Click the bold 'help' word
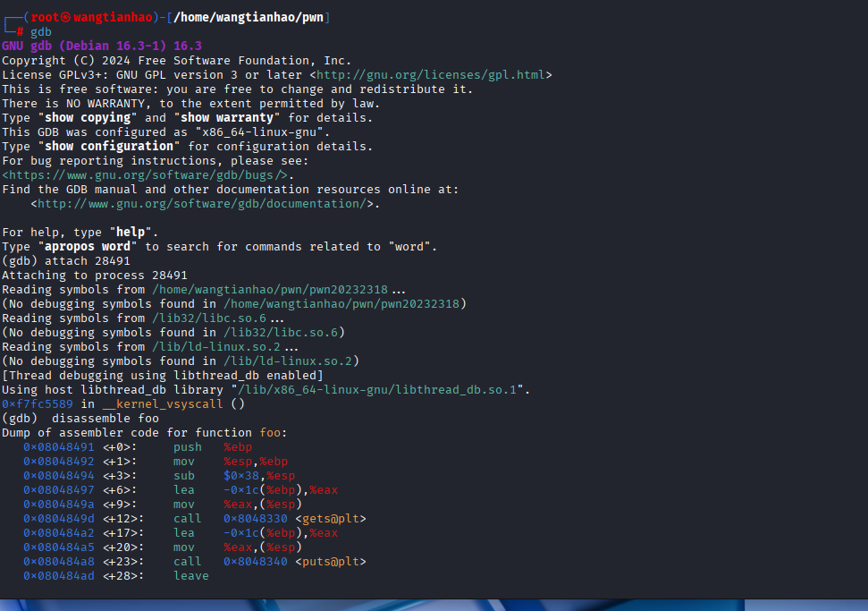 [x=131, y=232]
